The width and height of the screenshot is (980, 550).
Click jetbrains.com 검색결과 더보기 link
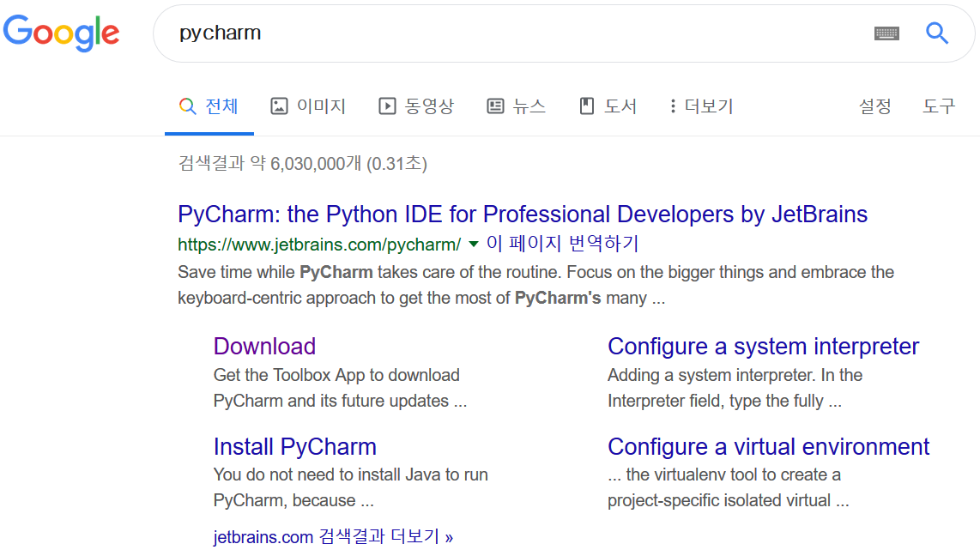point(333,536)
